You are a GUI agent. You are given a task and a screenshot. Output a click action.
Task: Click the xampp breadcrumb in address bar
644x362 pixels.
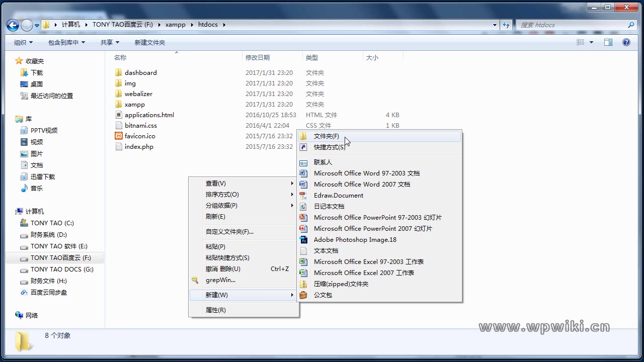(x=176, y=25)
